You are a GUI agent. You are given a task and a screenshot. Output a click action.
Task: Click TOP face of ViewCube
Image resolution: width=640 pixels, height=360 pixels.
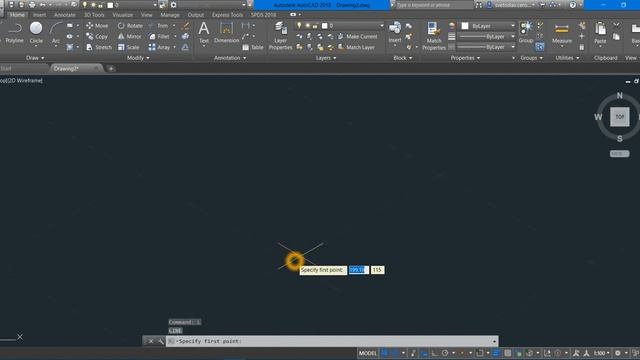click(x=620, y=117)
